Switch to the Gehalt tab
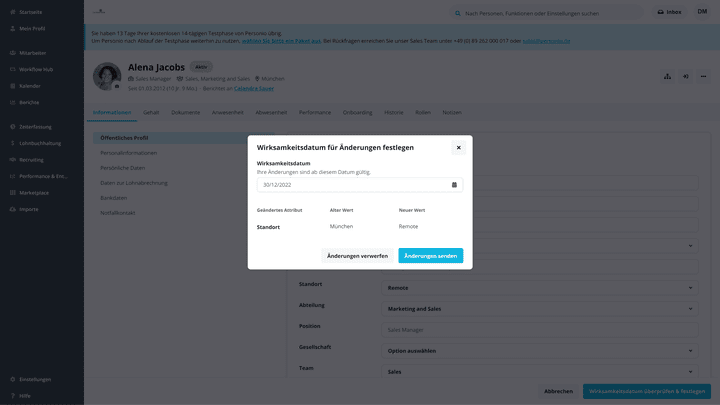This screenshot has width=720, height=405. (151, 112)
